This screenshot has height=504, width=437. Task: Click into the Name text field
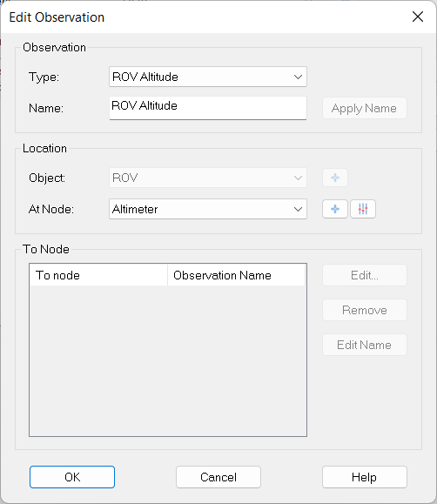pos(208,108)
